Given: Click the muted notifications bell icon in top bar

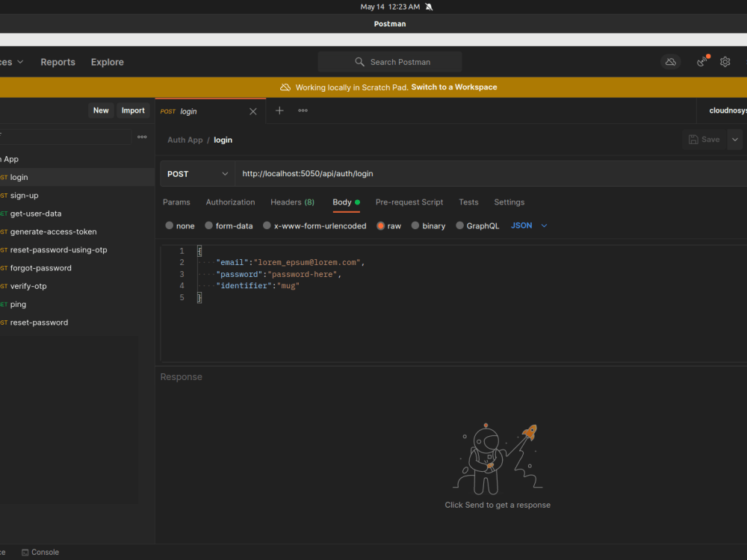Looking at the screenshot, I should point(429,7).
